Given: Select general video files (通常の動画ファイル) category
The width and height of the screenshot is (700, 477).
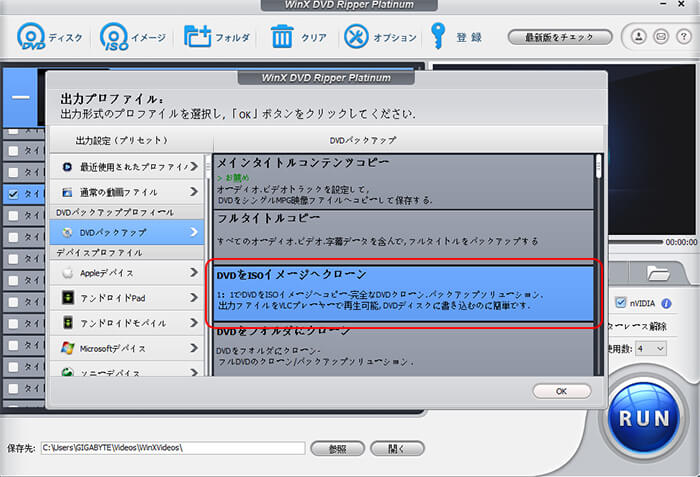Looking at the screenshot, I should point(127,192).
